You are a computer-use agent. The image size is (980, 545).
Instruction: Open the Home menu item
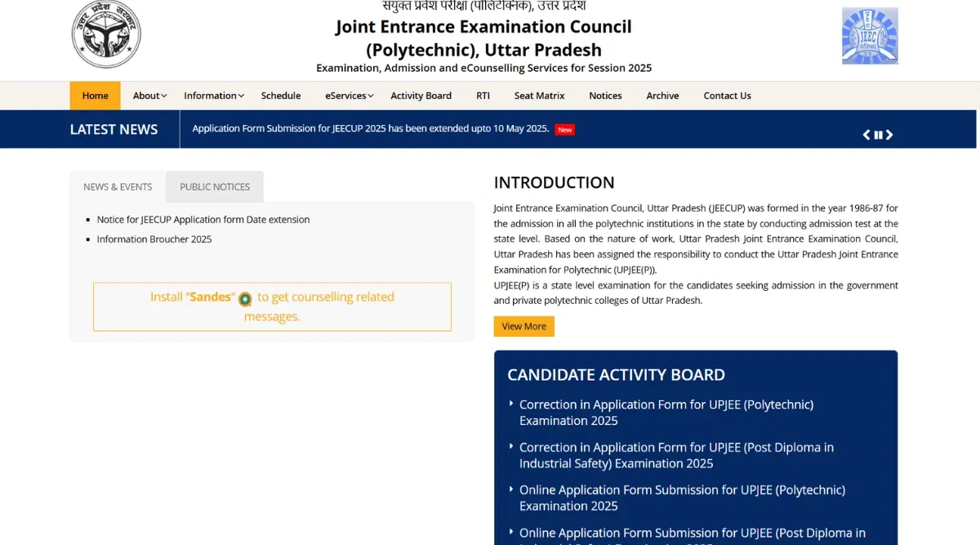[x=95, y=96]
